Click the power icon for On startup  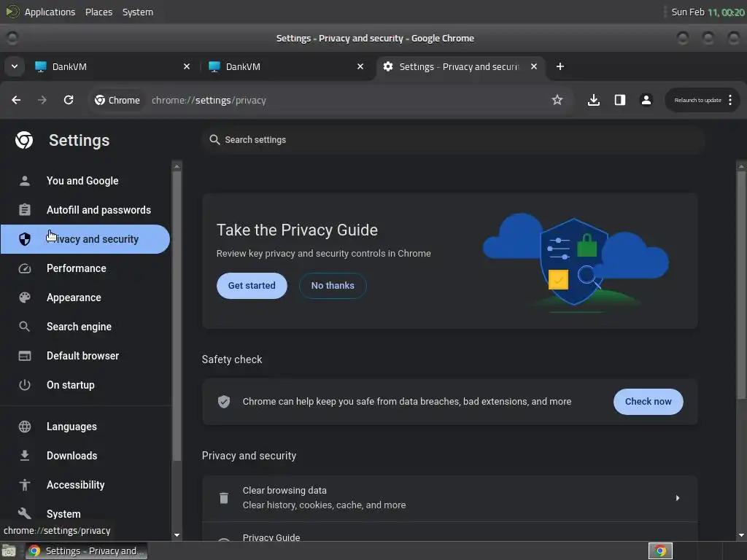point(25,385)
